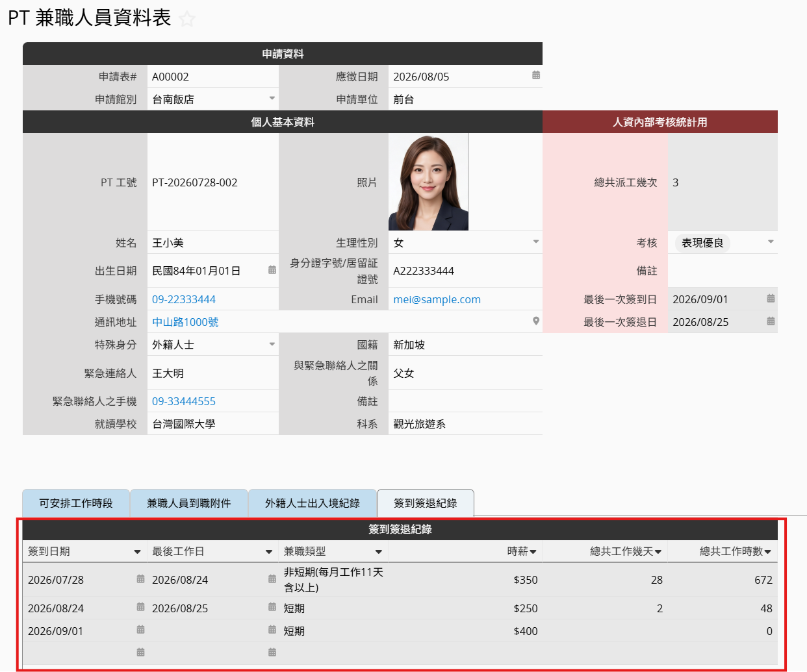Open the 考核 dropdown showing 表現優良
The height and width of the screenshot is (672, 807).
point(771,242)
